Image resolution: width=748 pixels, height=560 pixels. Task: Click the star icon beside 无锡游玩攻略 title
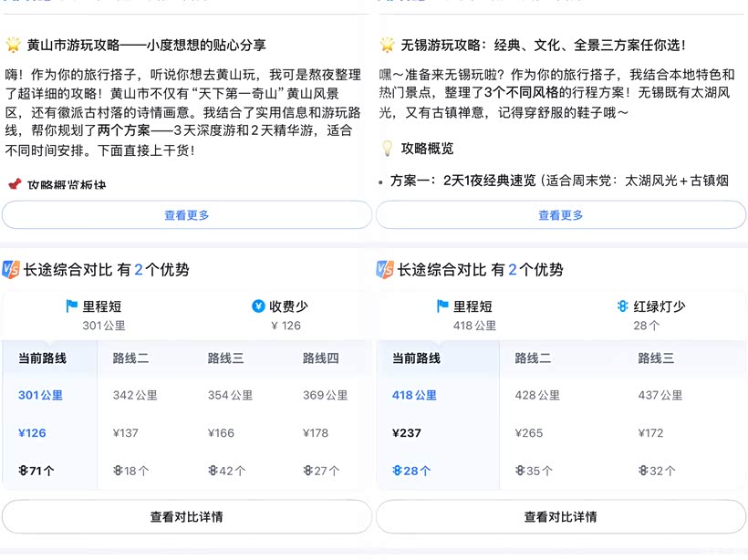tap(388, 44)
